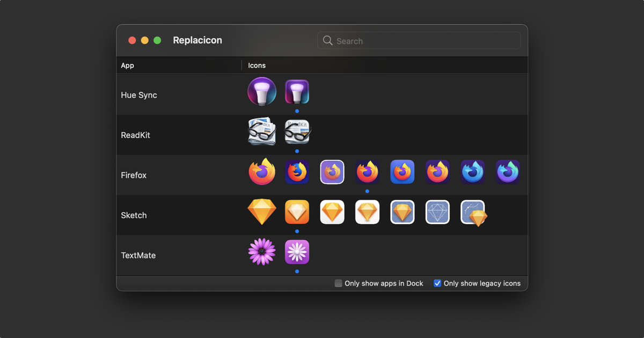Viewport: 644px width, 338px height.
Task: Choose the sixth Firefox icon, dark purple tile
Action: pos(437,172)
